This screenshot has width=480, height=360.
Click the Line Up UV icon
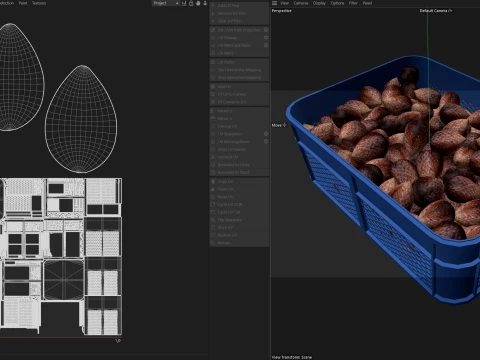(213, 126)
